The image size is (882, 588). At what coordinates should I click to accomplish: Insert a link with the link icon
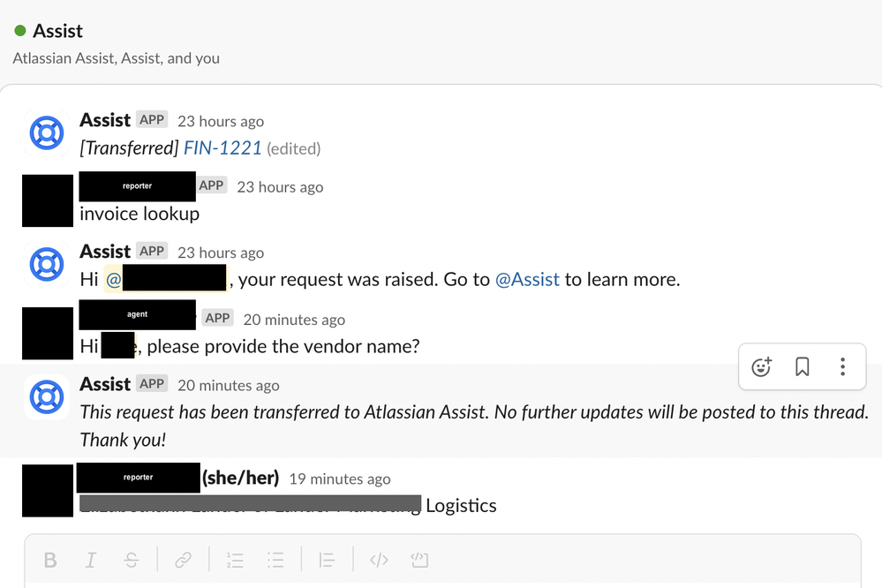(x=183, y=560)
